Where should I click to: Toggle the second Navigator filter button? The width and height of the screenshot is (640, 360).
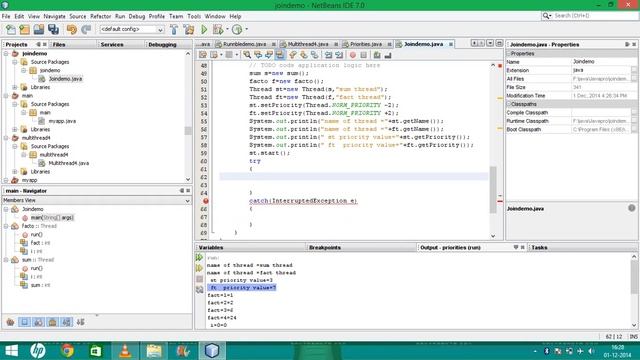tap(24, 322)
